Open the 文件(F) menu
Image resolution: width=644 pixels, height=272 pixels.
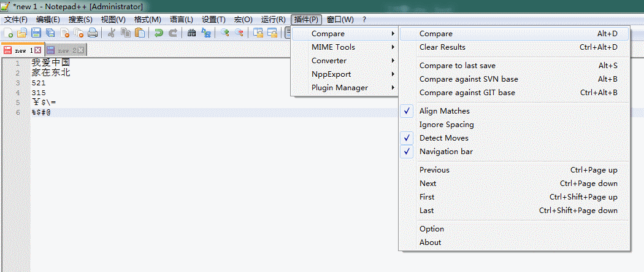click(x=15, y=19)
